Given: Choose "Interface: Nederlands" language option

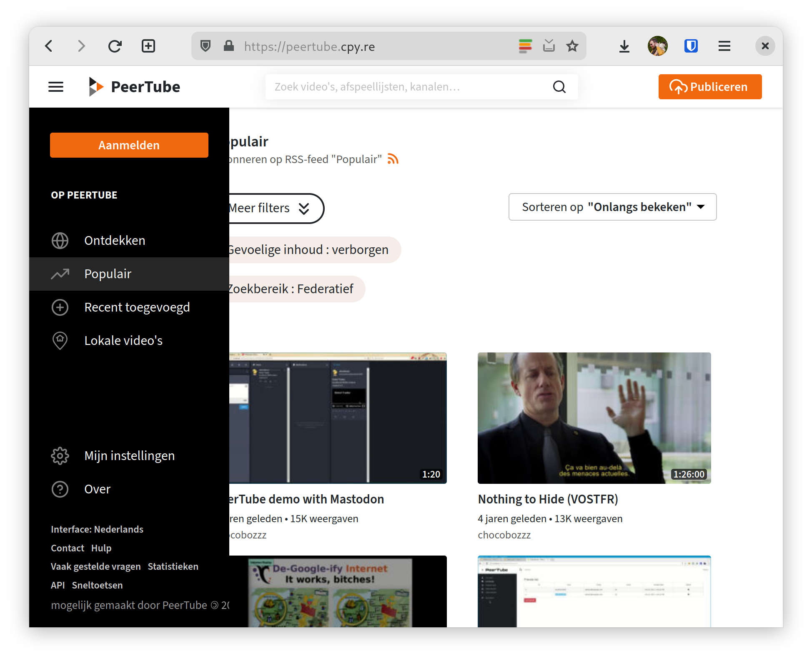Looking at the screenshot, I should (97, 529).
